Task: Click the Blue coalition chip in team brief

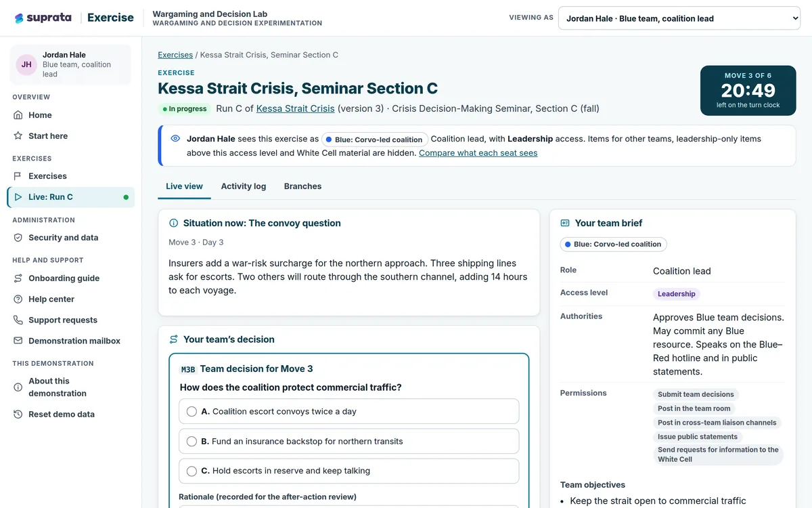Action: tap(613, 245)
